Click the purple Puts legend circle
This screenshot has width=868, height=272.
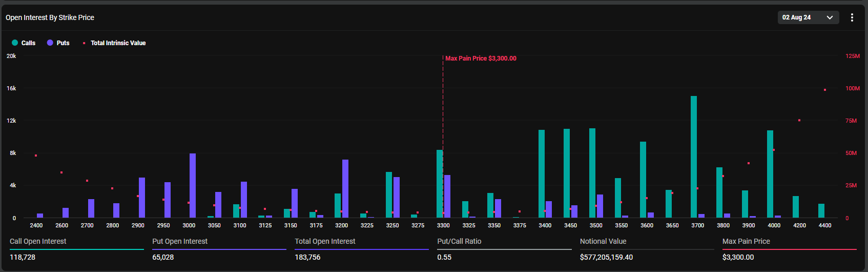coord(50,43)
